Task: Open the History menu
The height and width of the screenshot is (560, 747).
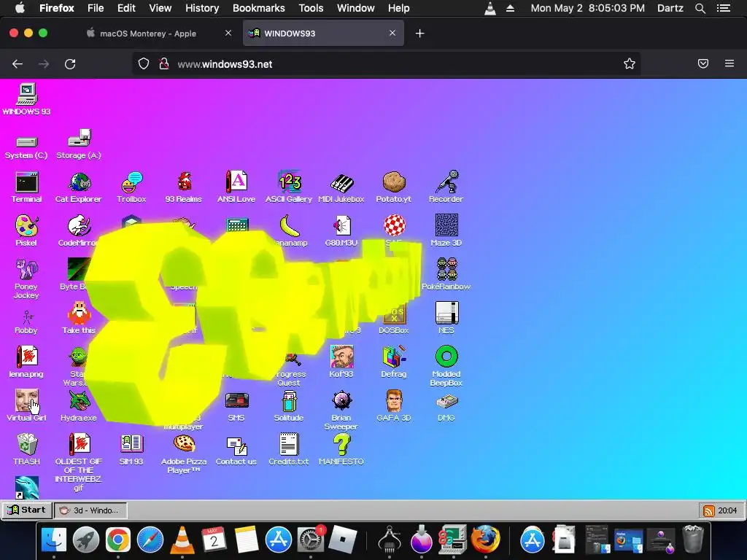Action: coord(202,8)
